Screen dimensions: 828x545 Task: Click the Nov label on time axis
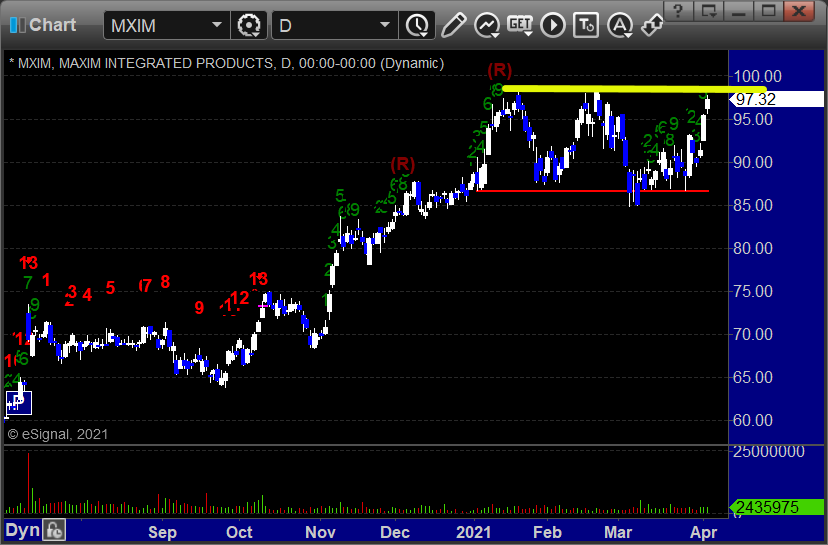321,532
